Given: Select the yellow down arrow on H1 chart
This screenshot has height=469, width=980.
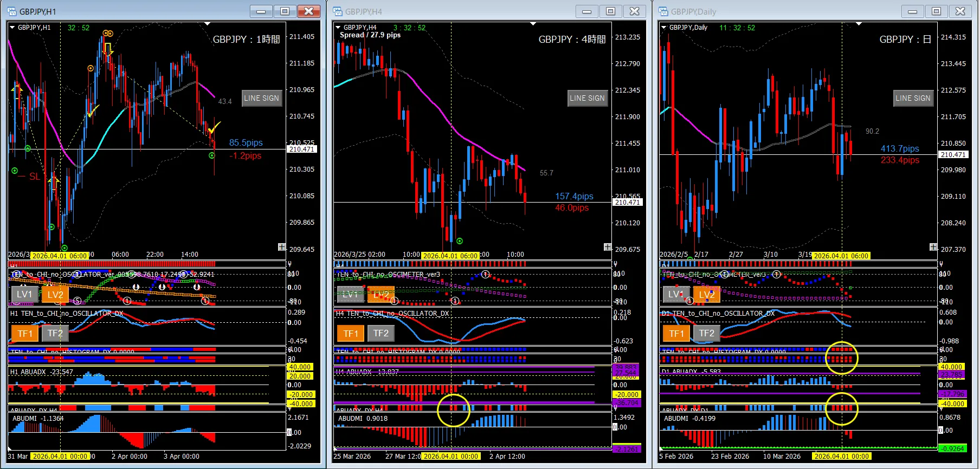Looking at the screenshot, I should 108,49.
